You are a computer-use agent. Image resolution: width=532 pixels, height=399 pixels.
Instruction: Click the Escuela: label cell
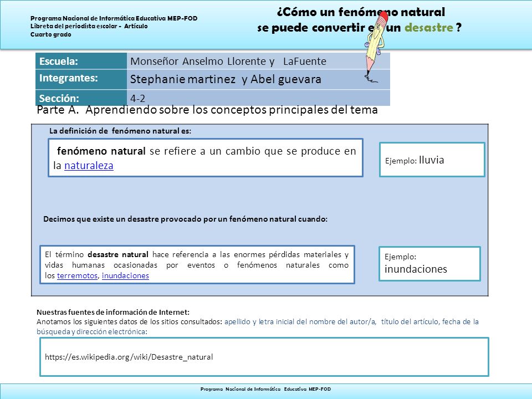(x=81, y=61)
